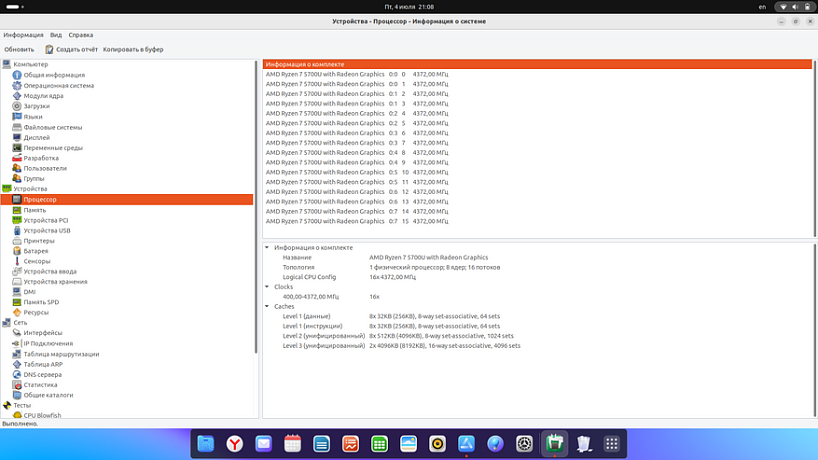Open the Справка menu

81,35
